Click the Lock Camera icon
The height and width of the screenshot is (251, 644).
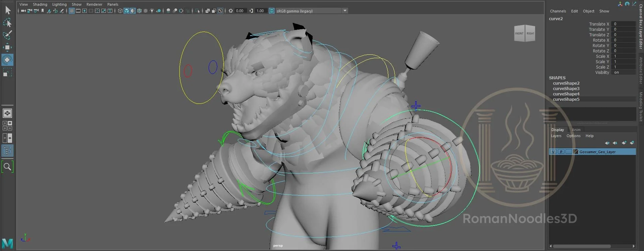pyautogui.click(x=30, y=11)
